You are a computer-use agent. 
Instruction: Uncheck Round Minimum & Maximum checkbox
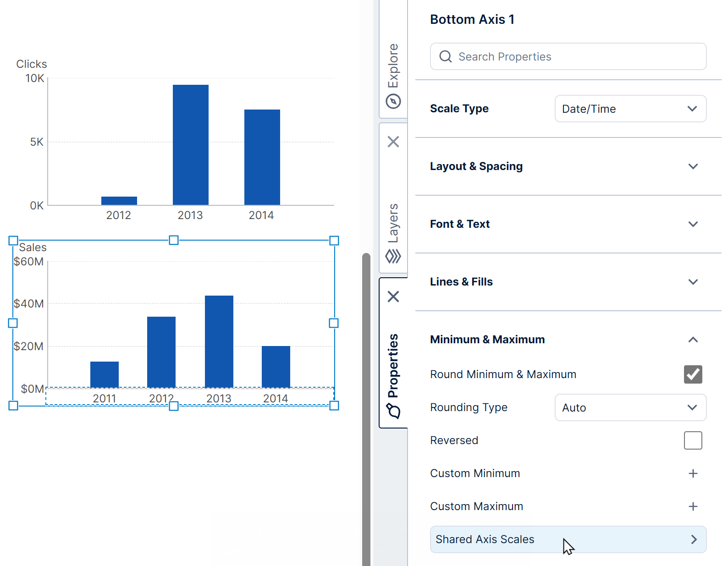[693, 374]
